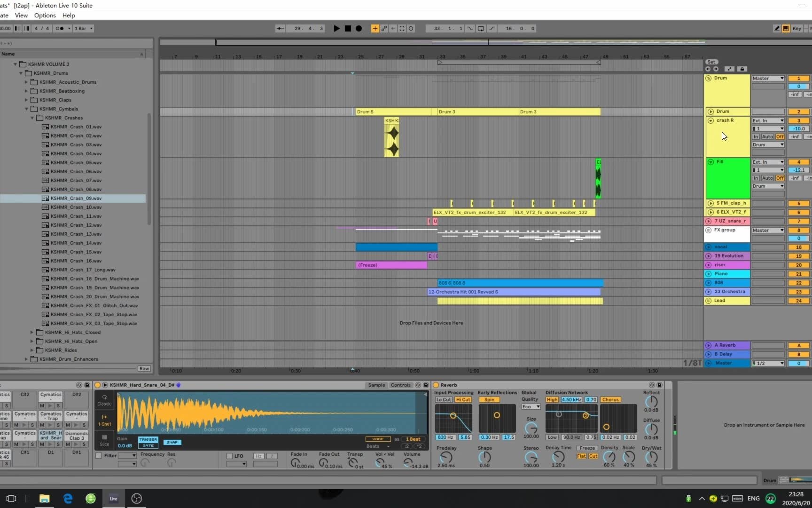
Task: Open the Help menu
Action: coord(69,15)
